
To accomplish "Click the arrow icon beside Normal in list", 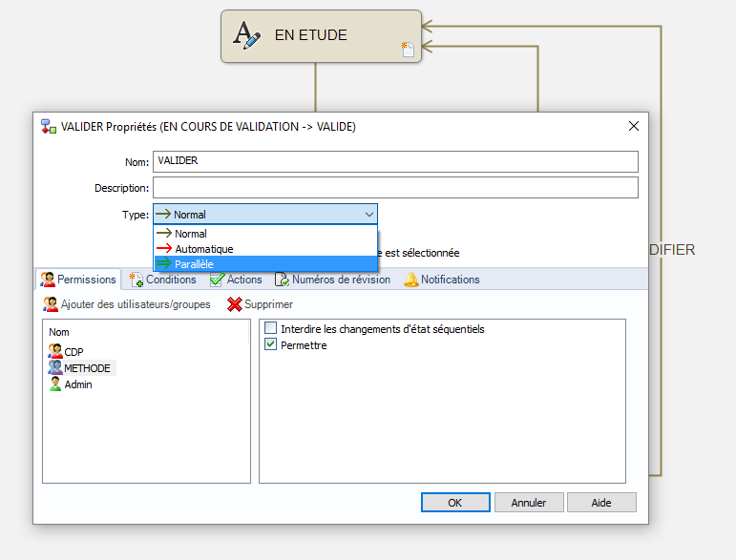I will pos(164,233).
